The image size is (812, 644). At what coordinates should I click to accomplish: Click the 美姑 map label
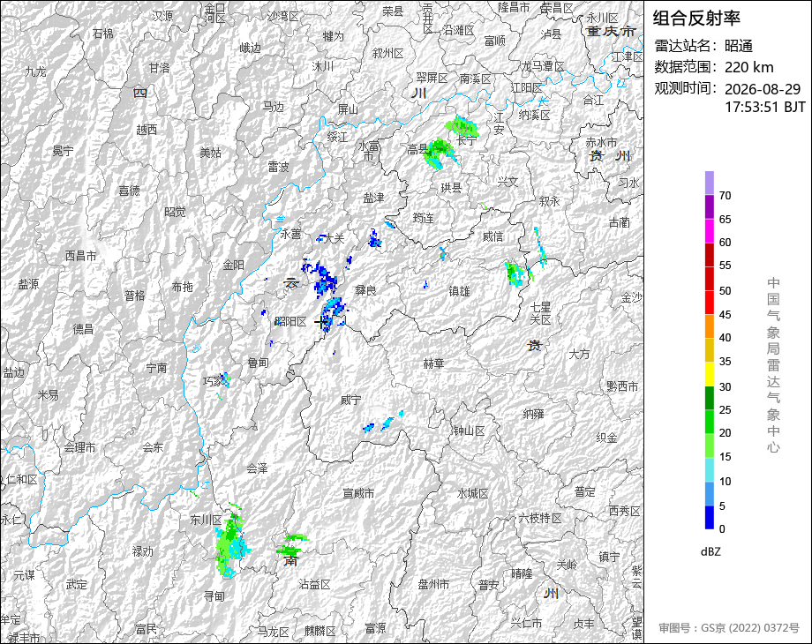coord(210,153)
